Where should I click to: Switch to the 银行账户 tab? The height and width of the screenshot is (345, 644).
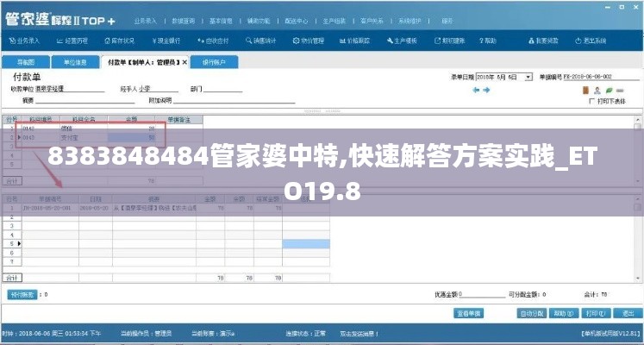coord(214,62)
